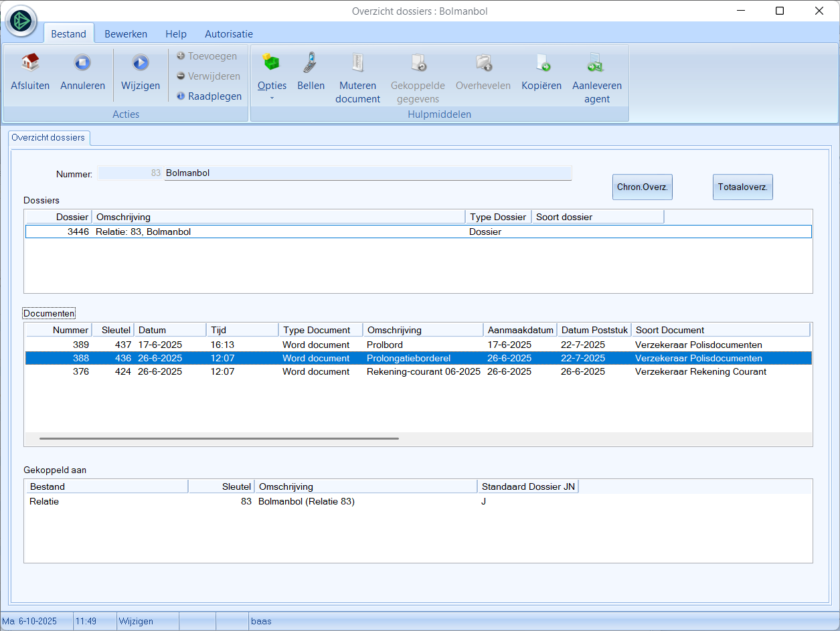Click the Wijzigen arrow icon

coord(141,64)
